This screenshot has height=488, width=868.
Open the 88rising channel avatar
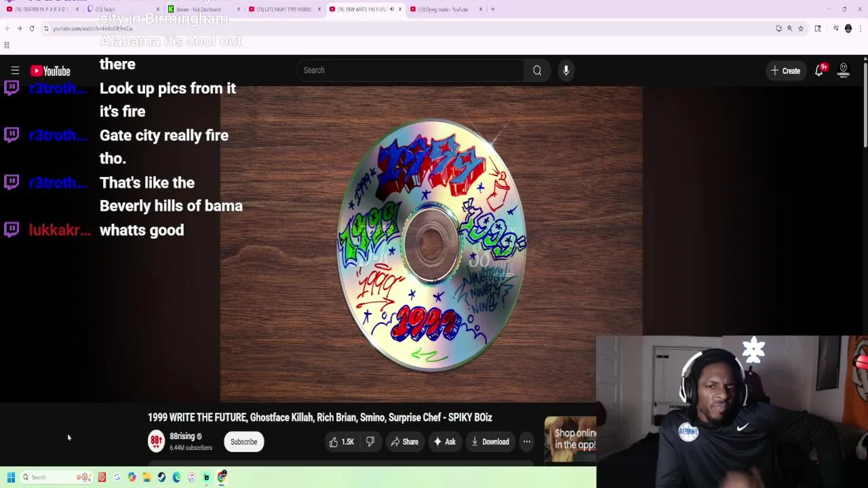point(156,441)
